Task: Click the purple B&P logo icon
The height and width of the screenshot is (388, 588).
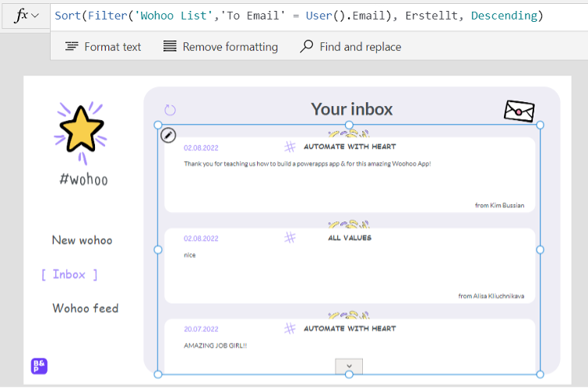Action: pyautogui.click(x=39, y=366)
